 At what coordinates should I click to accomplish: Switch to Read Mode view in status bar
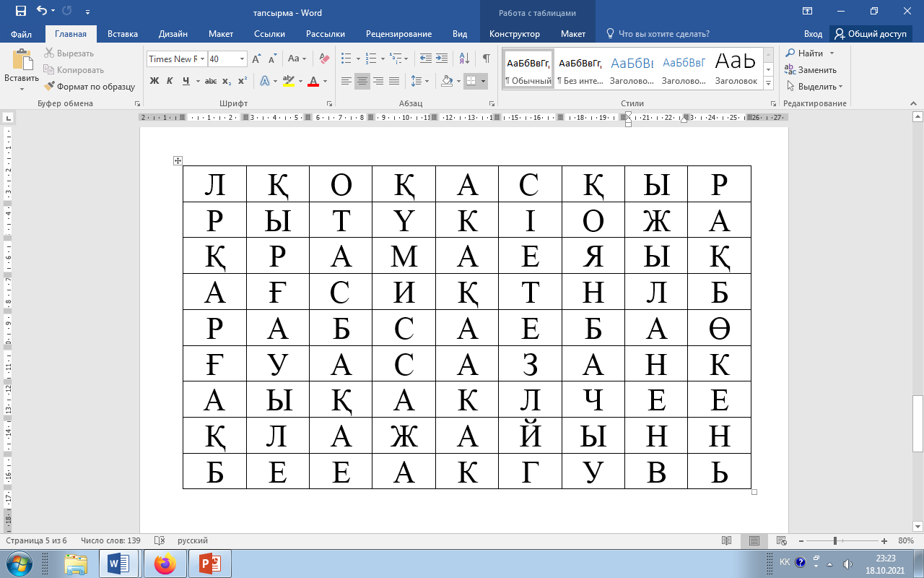728,540
